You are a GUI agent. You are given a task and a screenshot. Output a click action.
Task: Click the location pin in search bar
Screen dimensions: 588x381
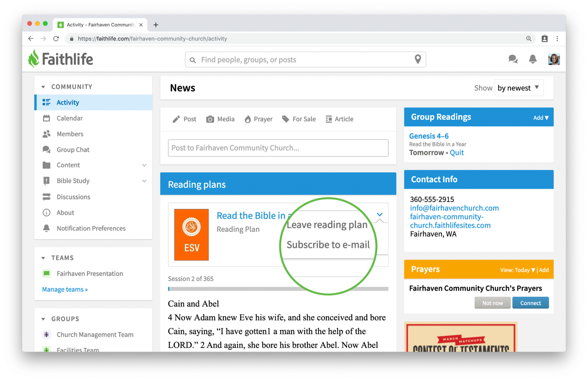418,59
